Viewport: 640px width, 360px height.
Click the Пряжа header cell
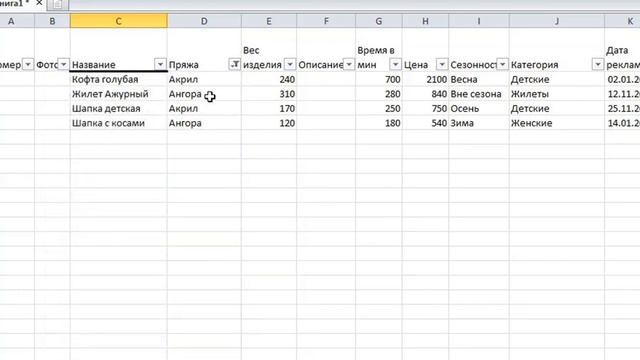(x=204, y=50)
